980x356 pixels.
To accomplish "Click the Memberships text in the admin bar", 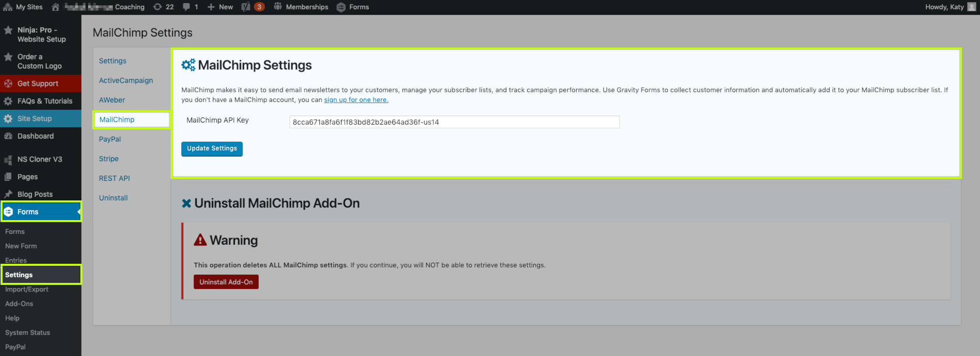I will click(307, 7).
